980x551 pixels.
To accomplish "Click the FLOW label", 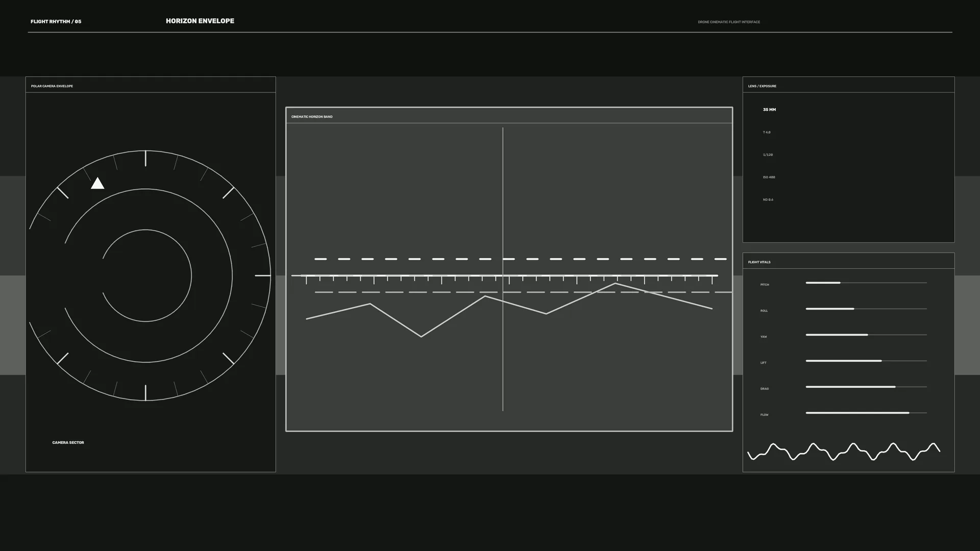I will [764, 415].
